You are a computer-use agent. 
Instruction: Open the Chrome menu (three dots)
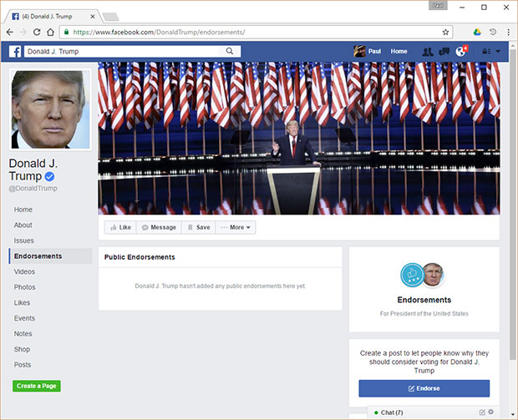point(508,32)
